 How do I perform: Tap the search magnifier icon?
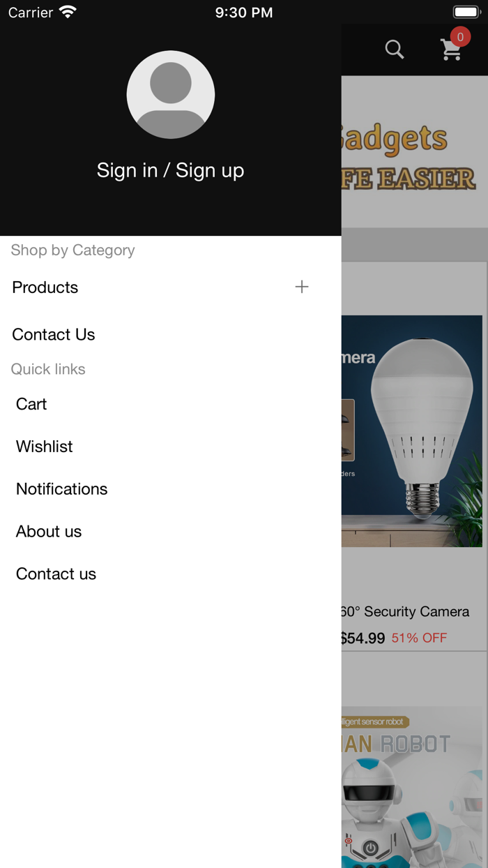tap(395, 50)
